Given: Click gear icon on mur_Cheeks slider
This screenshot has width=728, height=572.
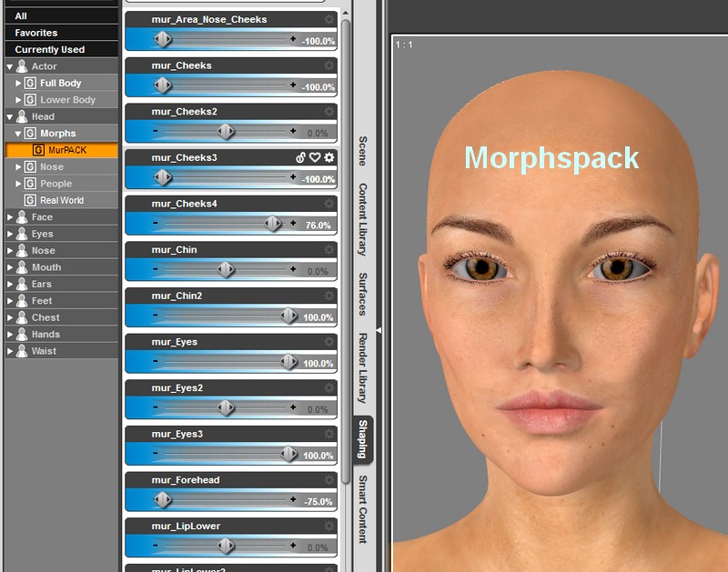Looking at the screenshot, I should pos(329,65).
